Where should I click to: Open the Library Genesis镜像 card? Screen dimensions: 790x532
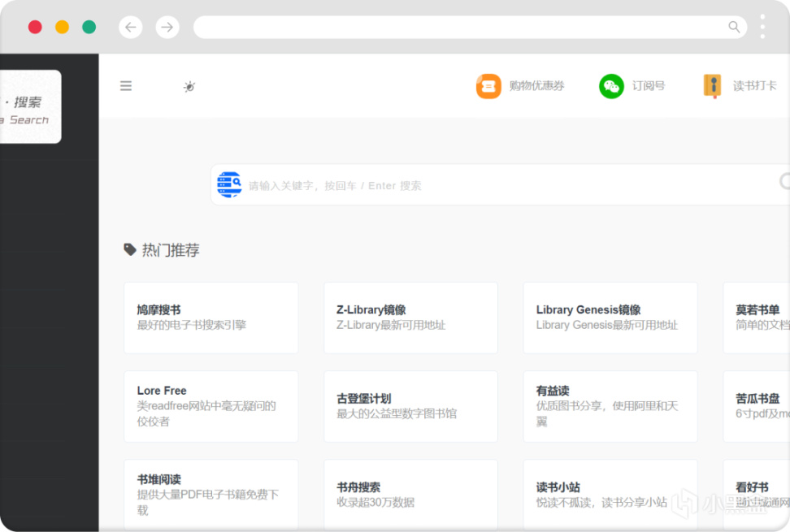pos(610,318)
